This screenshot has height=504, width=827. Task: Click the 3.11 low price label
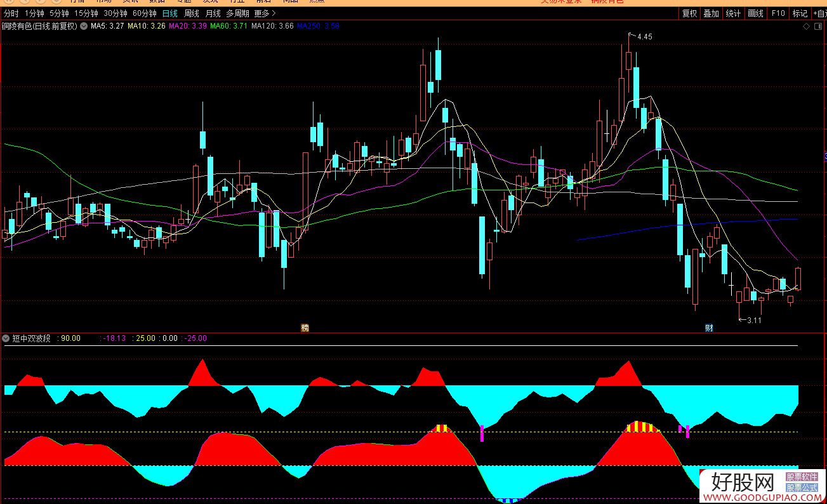[753, 321]
